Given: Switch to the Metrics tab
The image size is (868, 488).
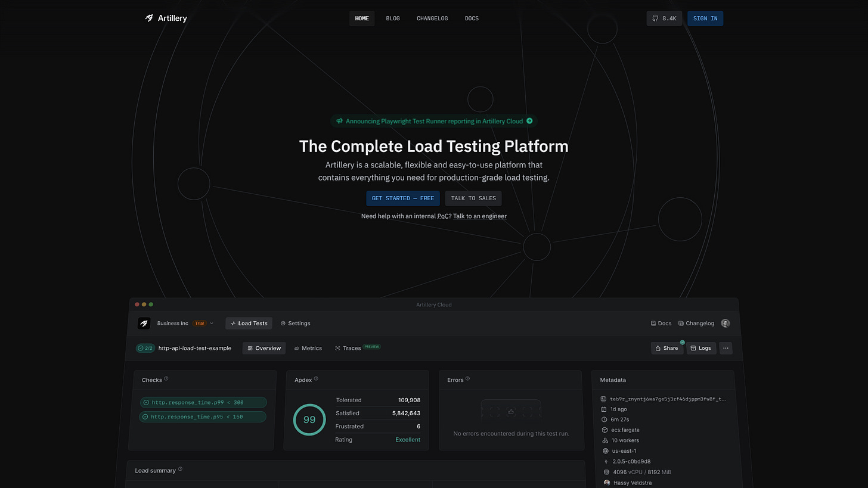Looking at the screenshot, I should [308, 348].
